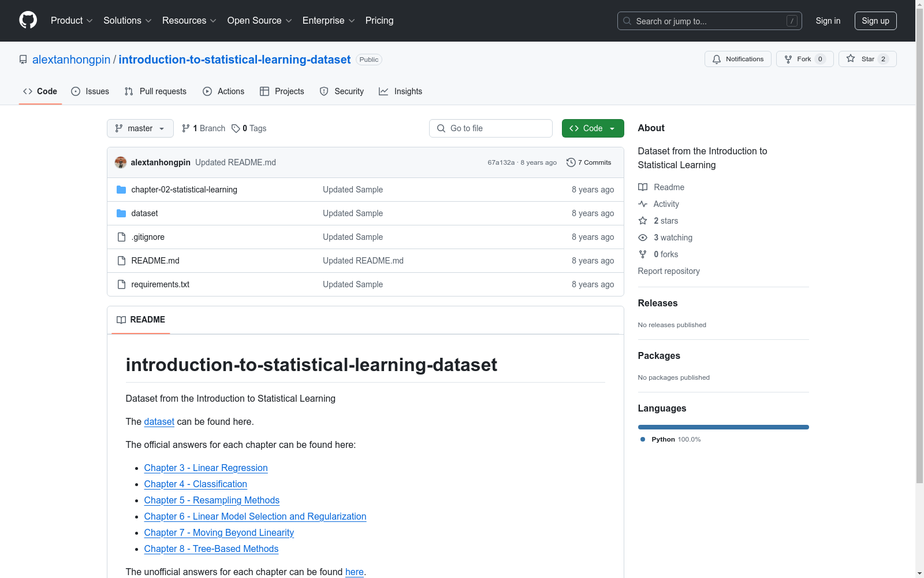924x578 pixels.
Task: Open Chapter 5 - Resampling Methods link
Action: (x=212, y=500)
